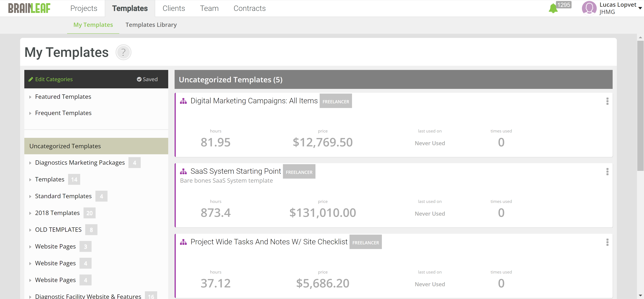This screenshot has width=644, height=299.
Task: Click the Saved checkmark icon
Action: click(x=139, y=79)
